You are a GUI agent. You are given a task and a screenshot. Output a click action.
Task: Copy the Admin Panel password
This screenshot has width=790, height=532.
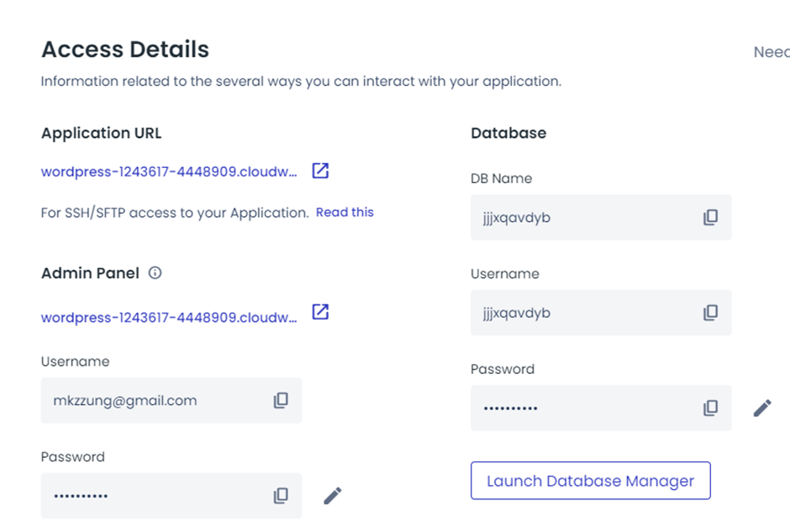281,496
